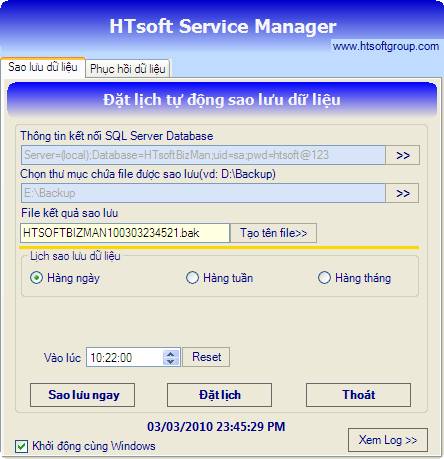444x459 pixels.
Task: Open the log with Xem Log >>
Action: [x=388, y=440]
